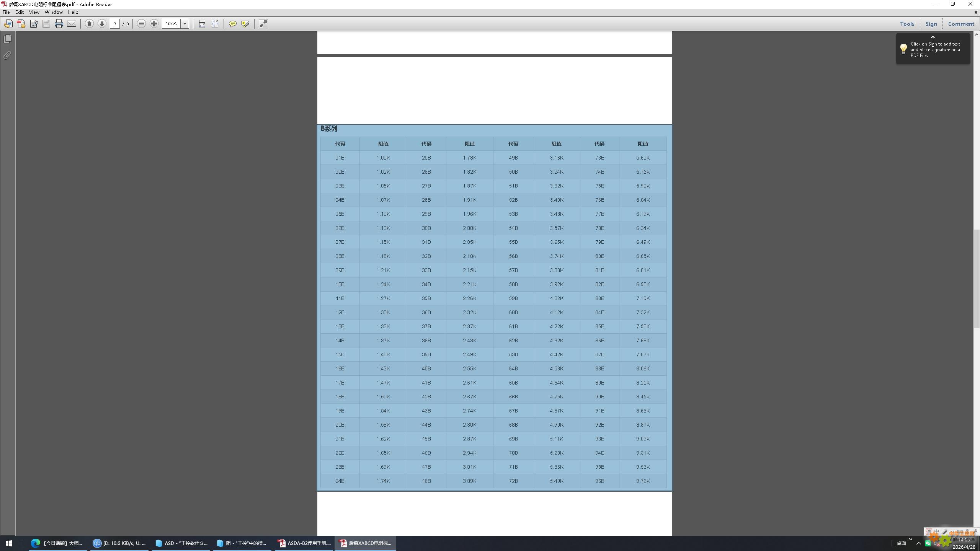Zoom in with plus button
Image resolution: width=980 pixels, height=551 pixels.
(154, 24)
